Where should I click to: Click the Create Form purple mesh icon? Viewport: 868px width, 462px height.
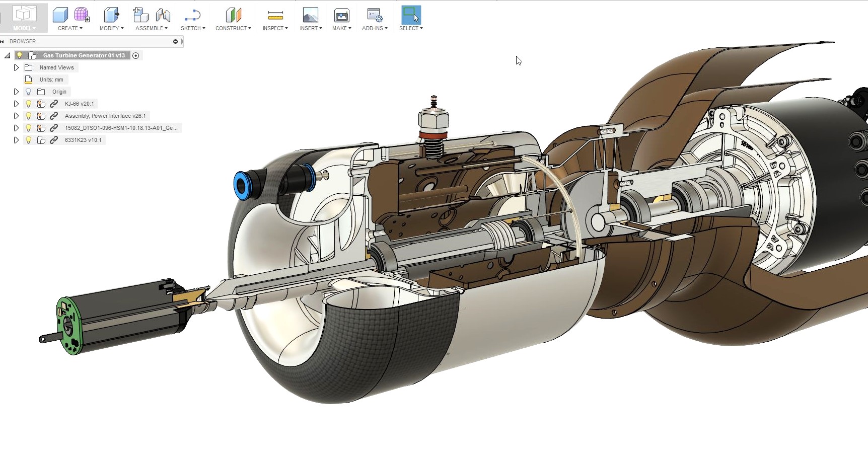pyautogui.click(x=81, y=15)
